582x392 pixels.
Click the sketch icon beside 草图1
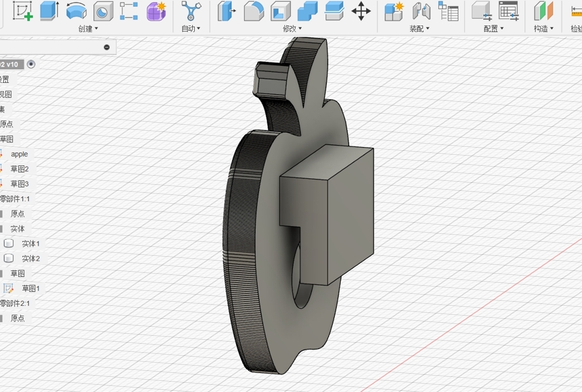click(9, 288)
